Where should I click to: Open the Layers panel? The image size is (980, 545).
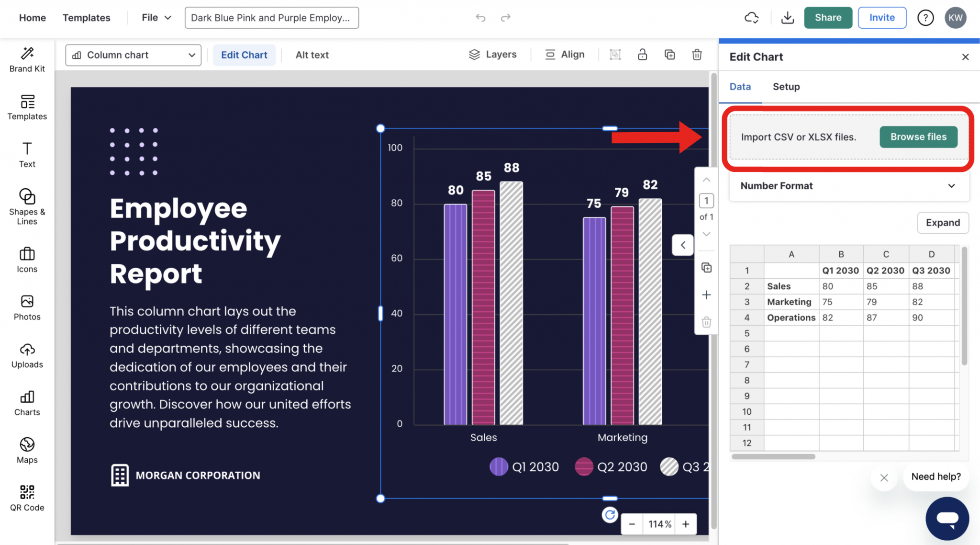coord(493,54)
